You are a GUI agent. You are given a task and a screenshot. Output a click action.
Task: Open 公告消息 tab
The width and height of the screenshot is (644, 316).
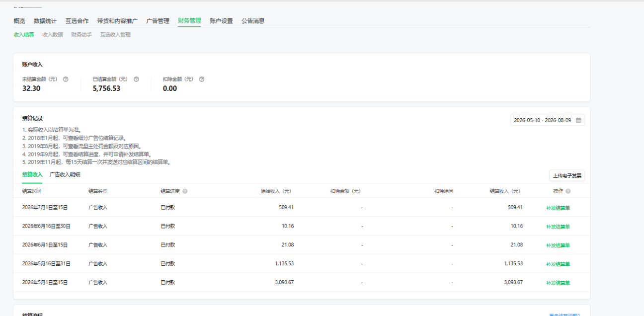point(253,21)
